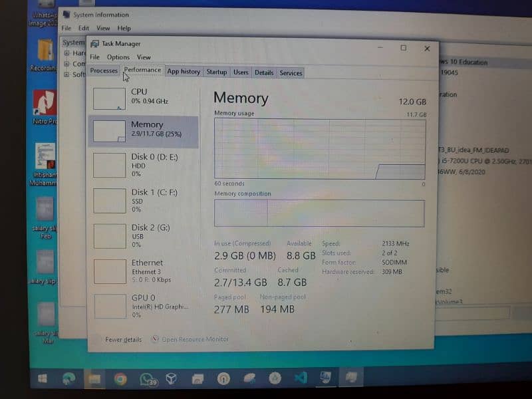
Task: Click the Paged pool 277 MB value
Action: pyautogui.click(x=231, y=309)
